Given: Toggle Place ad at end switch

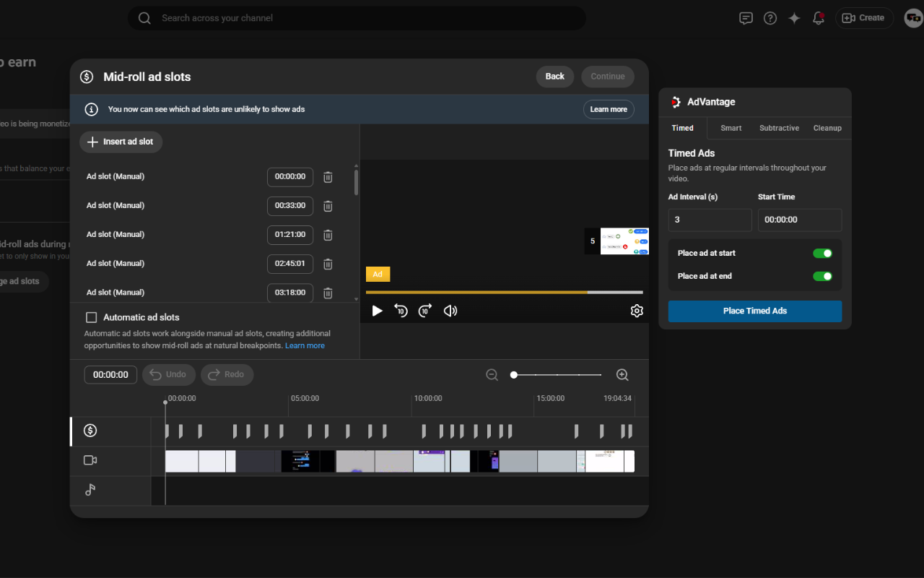Looking at the screenshot, I should click(822, 276).
